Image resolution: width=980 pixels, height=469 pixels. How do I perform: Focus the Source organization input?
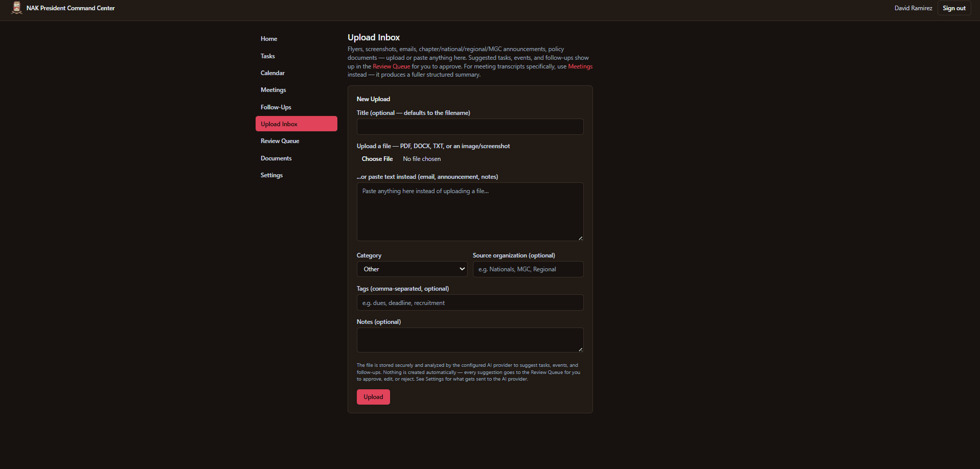528,269
